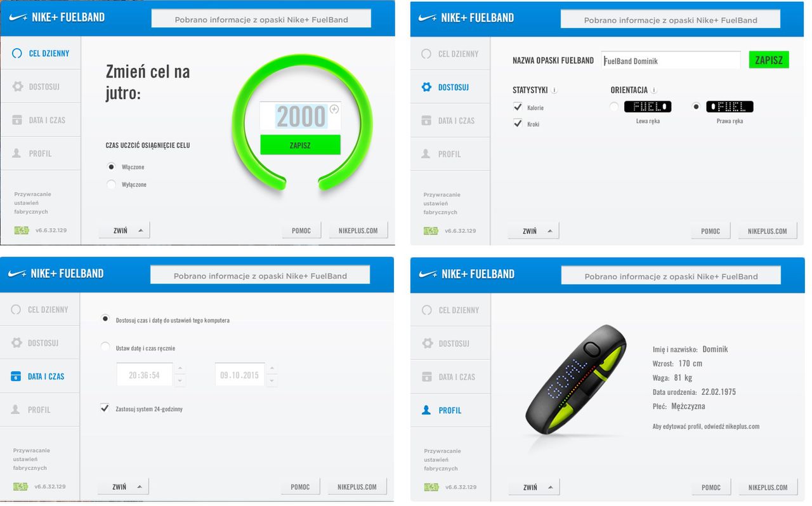Collapse with ZWIŃ in the FuelBand name window
The height and width of the screenshot is (506, 812).
(x=534, y=231)
